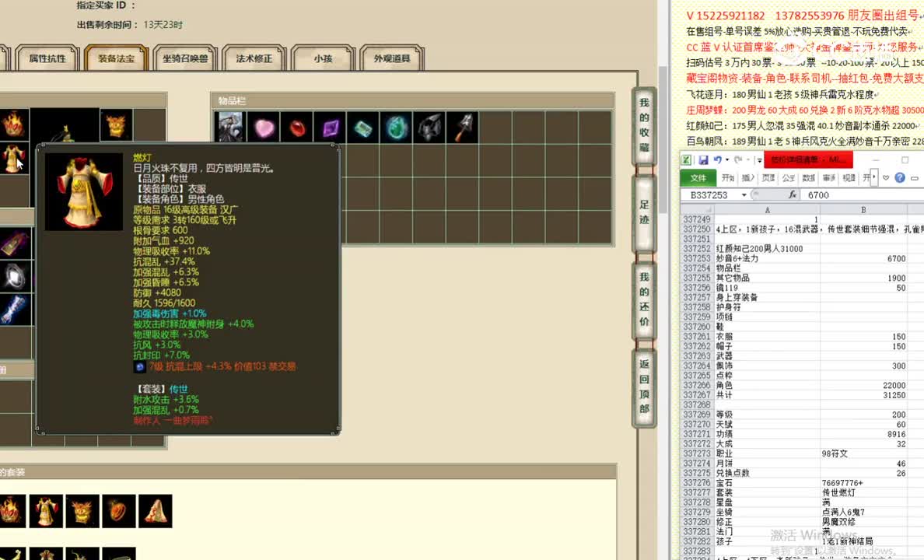The image size is (924, 560).
Task: Switch to the 坐骑召唤兽 game tab
Action: point(185,58)
